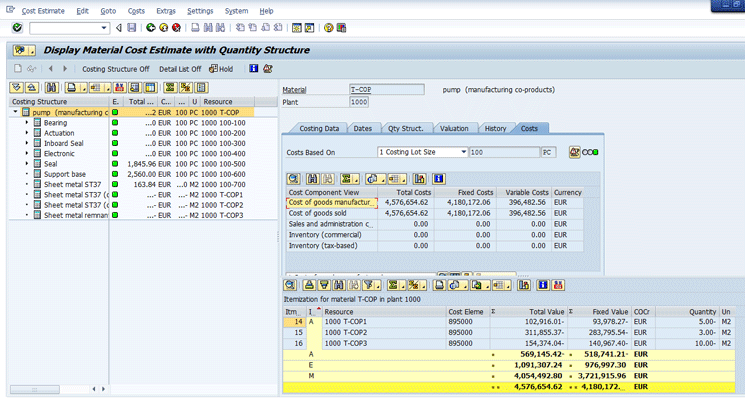This screenshot has width=745, height=398.
Task: Click the Save diskette icon in toolbar
Action: tap(132, 28)
